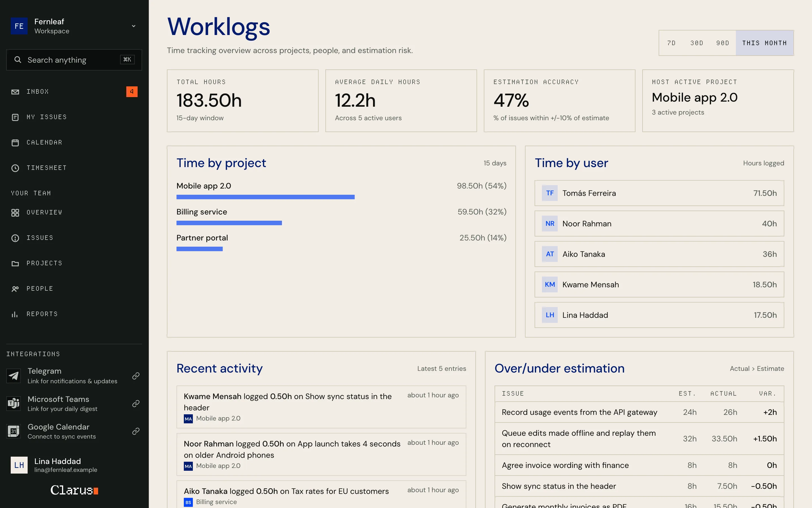
Task: Click 'Queue edits made offline' issue row
Action: [639, 439]
